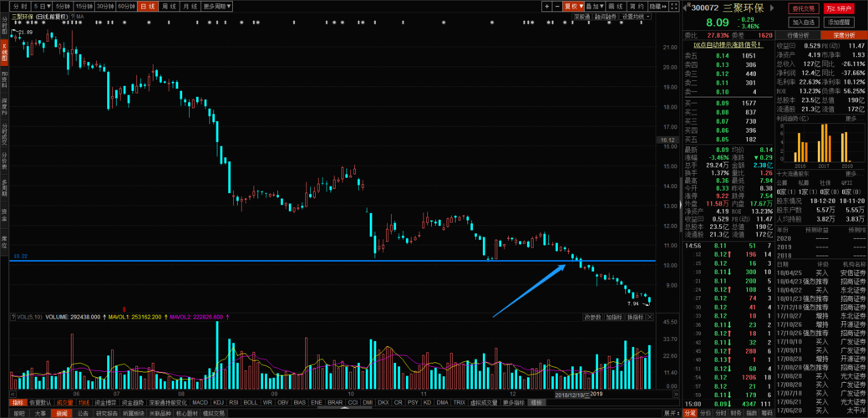Click 简约 simple mode button
The height and width of the screenshot is (418, 868).
tap(636, 6)
